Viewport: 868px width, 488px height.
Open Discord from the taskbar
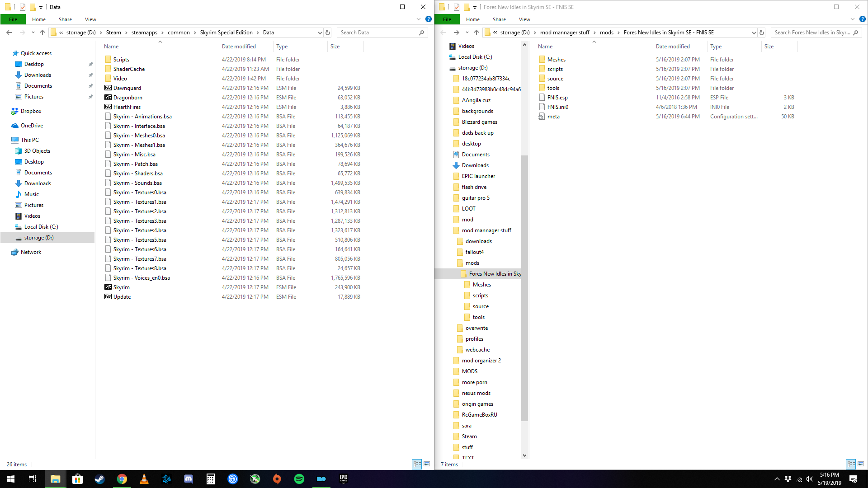click(188, 479)
